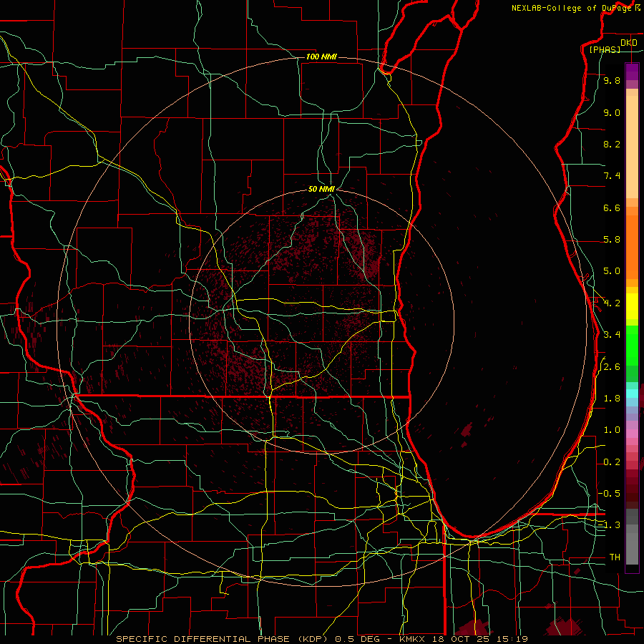Pick the bright green segment of the color bar
The width and height of the screenshot is (644, 644).
click(x=632, y=346)
